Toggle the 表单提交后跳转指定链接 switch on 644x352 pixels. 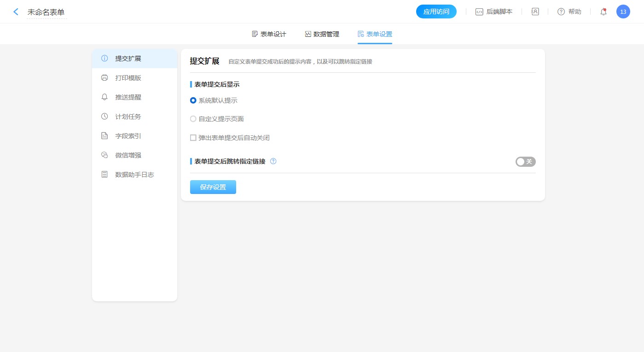point(525,162)
